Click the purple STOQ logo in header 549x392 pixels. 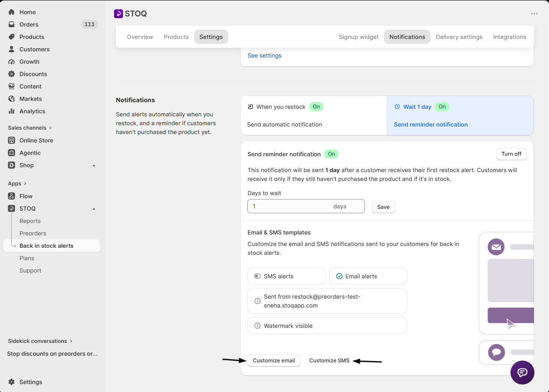[x=119, y=14]
